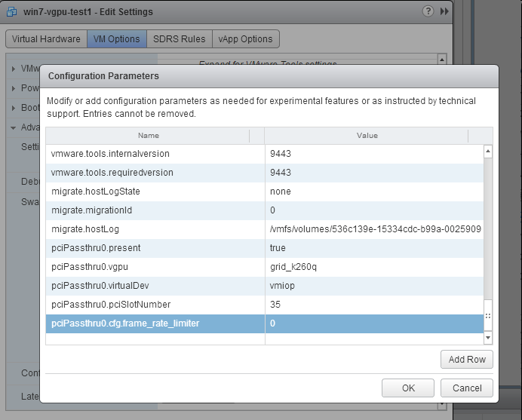
Task: Collapse the Advanced section arrow
Action: coord(14,127)
